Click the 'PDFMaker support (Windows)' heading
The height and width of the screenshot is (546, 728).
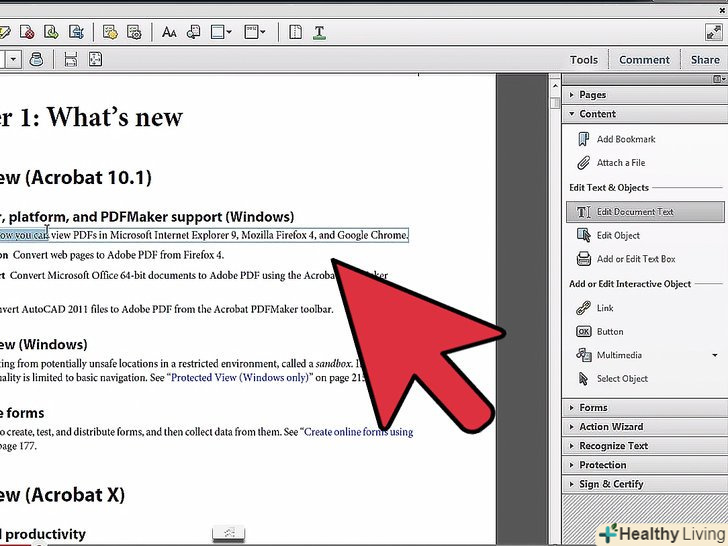197,217
